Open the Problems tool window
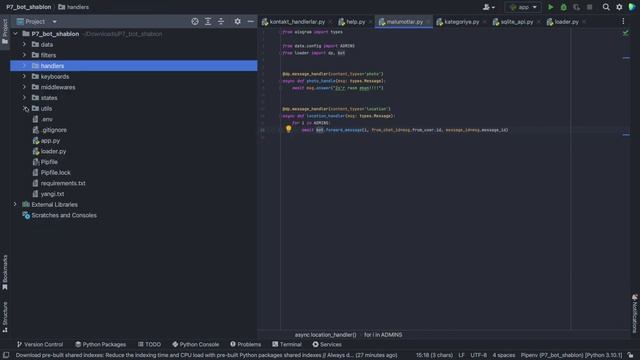640x360 pixels. click(x=245, y=344)
